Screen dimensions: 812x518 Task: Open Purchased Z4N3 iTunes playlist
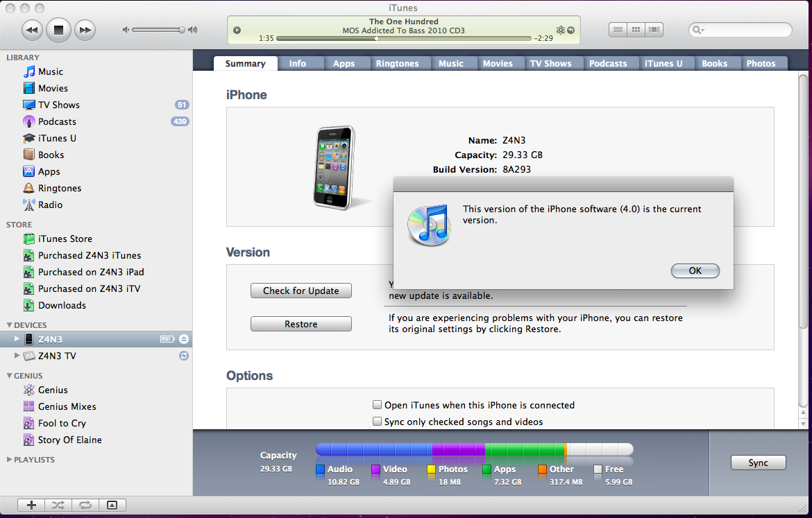tap(89, 255)
